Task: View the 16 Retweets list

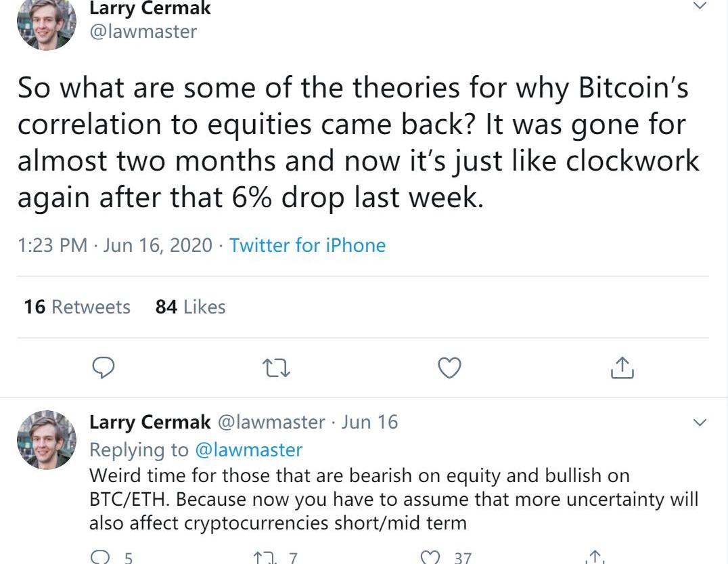Action: 77,307
